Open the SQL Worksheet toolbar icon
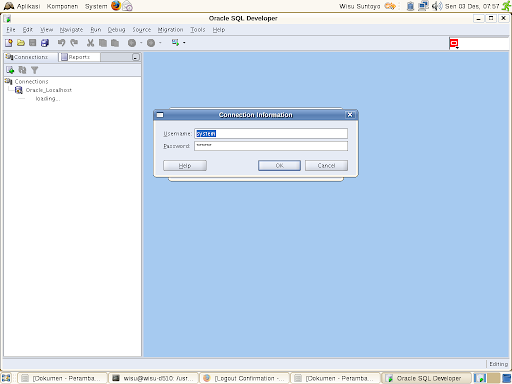 (175, 43)
